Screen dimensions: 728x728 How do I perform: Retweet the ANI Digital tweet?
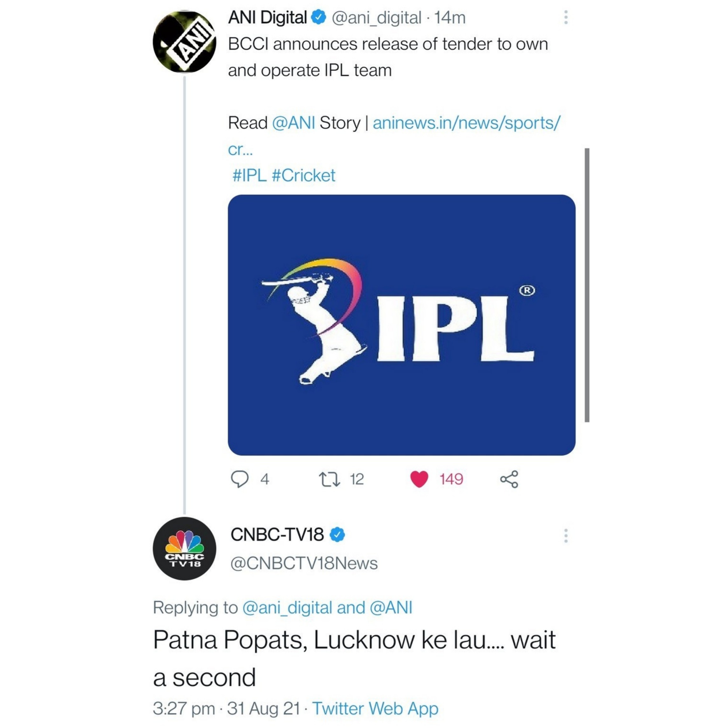point(330,479)
